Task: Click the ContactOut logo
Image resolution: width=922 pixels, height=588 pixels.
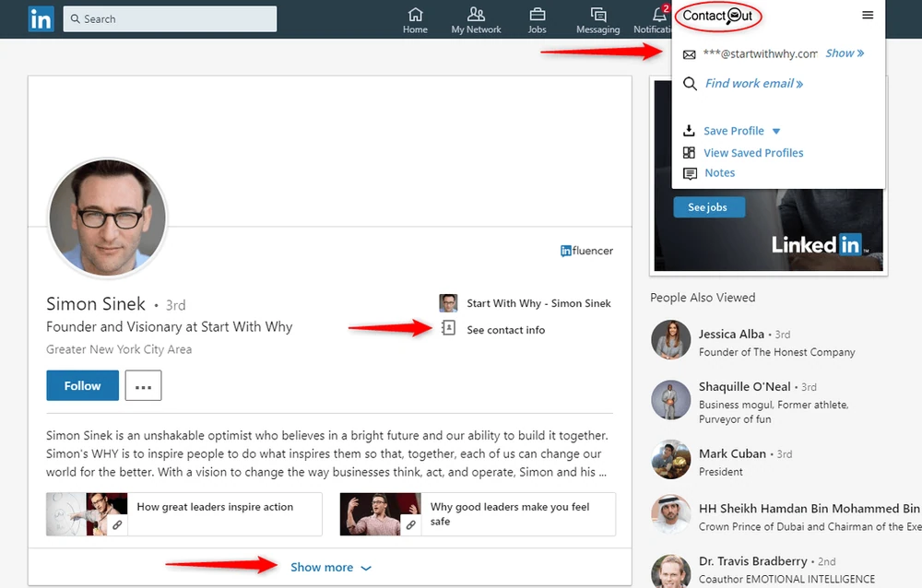Action: coord(717,16)
